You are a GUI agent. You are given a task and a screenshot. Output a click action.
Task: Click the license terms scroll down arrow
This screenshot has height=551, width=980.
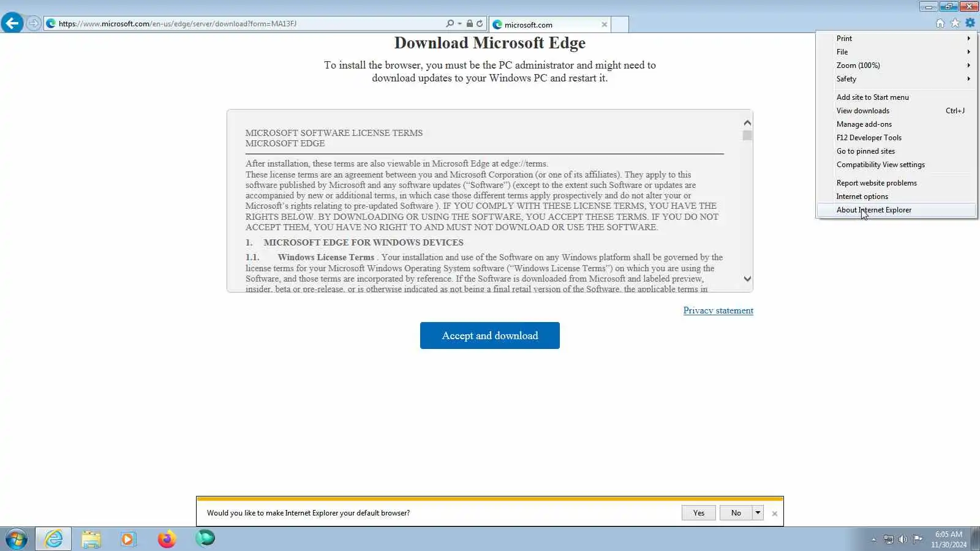pos(747,279)
